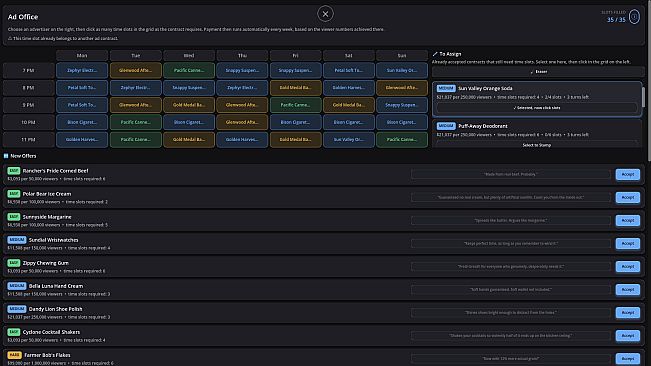
Task: Click the info icon beside Slots Filled
Action: tap(634, 17)
